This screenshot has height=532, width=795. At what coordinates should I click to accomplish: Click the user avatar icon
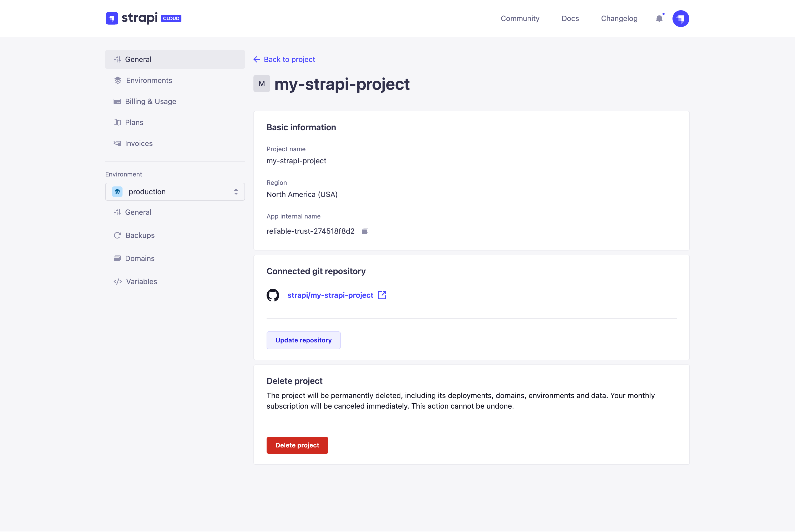tap(680, 18)
